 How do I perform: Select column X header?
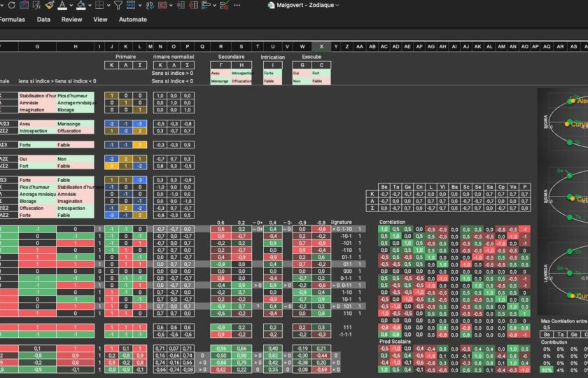click(x=321, y=47)
